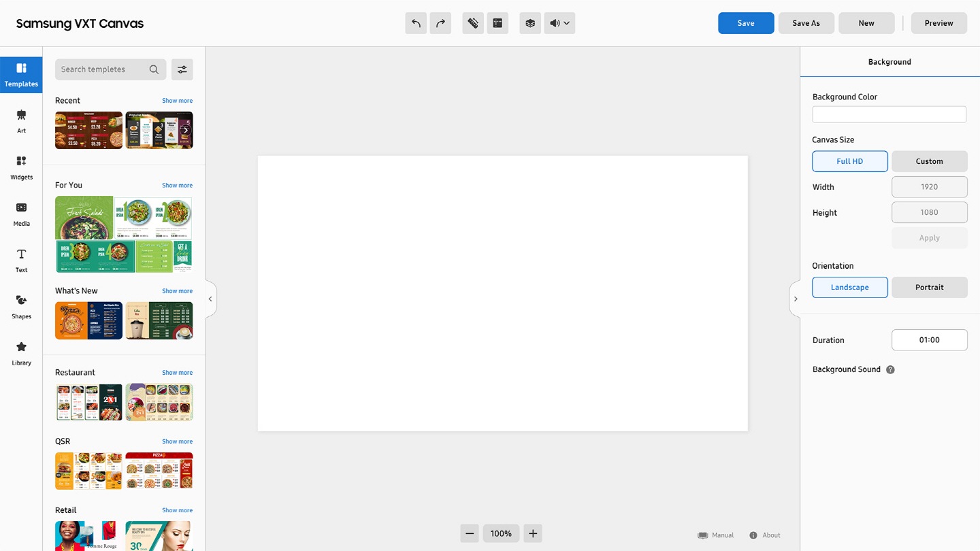Switch to the Text tab
980x551 pixels.
[x=21, y=260]
